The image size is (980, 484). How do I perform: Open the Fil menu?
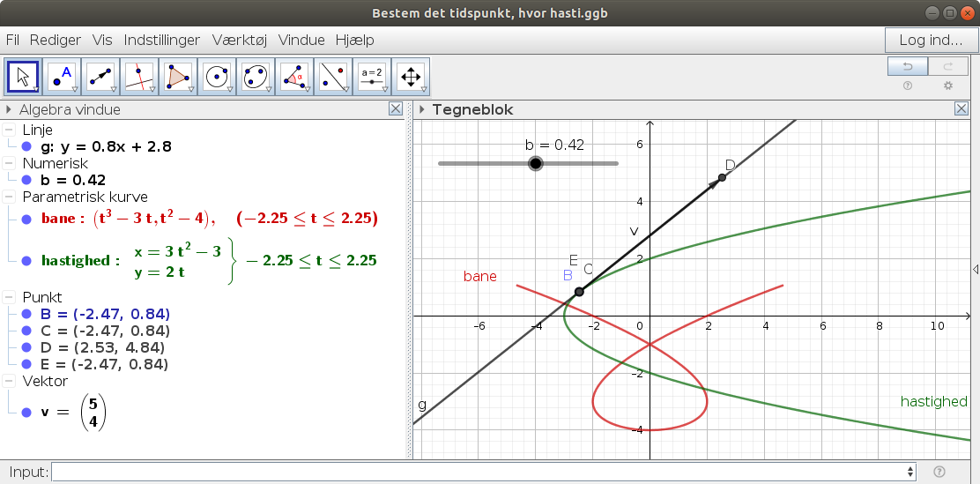[12, 40]
